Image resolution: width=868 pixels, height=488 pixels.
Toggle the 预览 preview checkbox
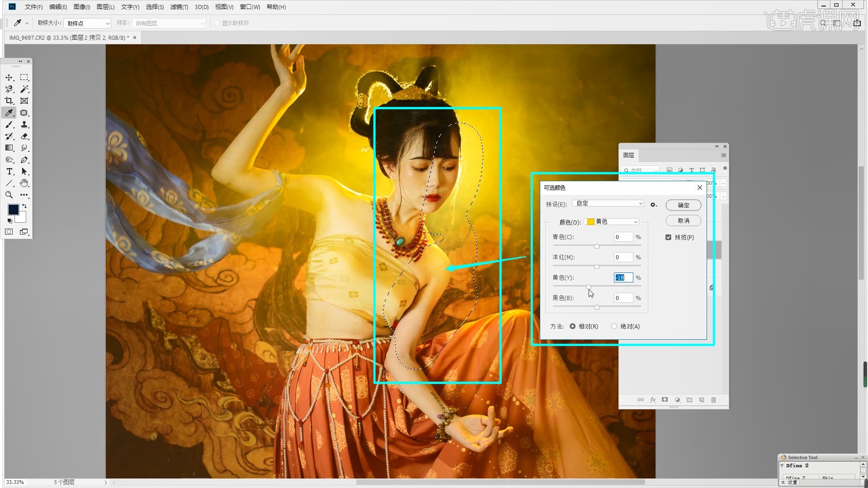[x=668, y=237]
